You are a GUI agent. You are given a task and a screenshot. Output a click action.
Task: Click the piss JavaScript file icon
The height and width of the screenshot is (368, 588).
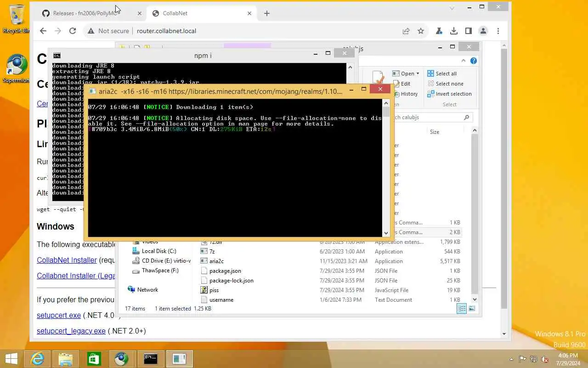(x=204, y=290)
